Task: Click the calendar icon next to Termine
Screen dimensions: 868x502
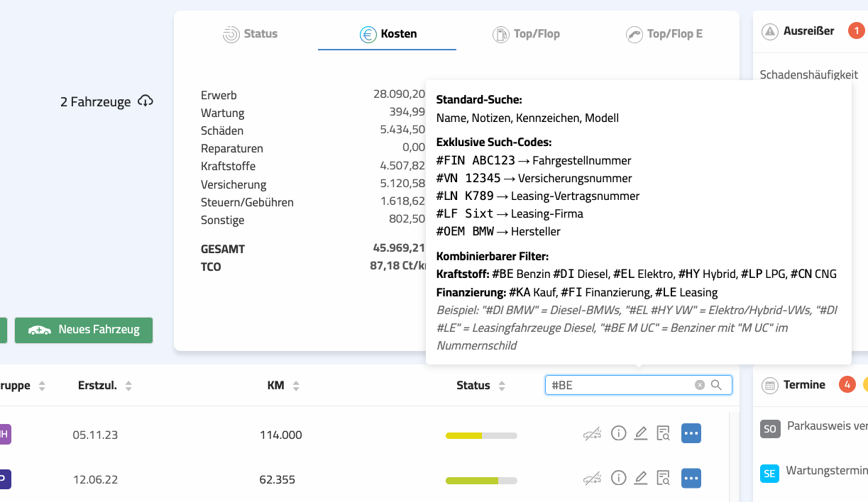Action: (769, 385)
